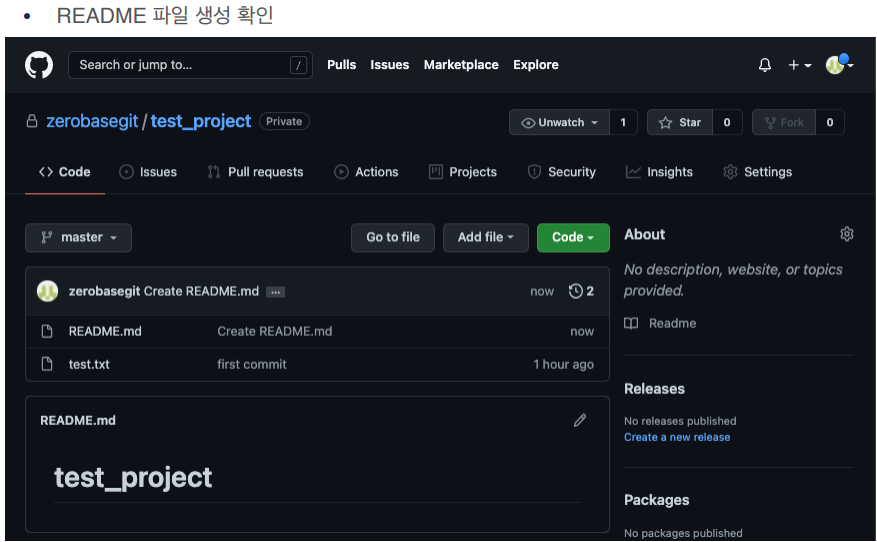Open the Releases heading link
The image size is (877, 542).
click(654, 389)
